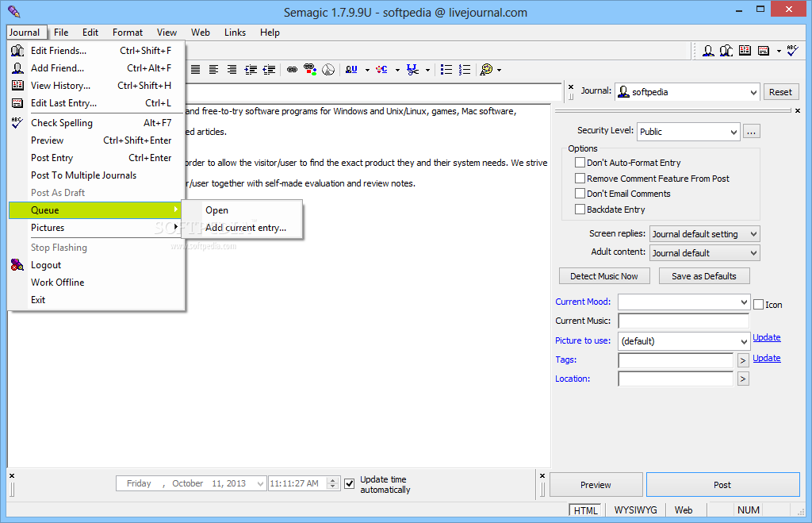Choose Post Entry from Journal menu

(x=96, y=158)
